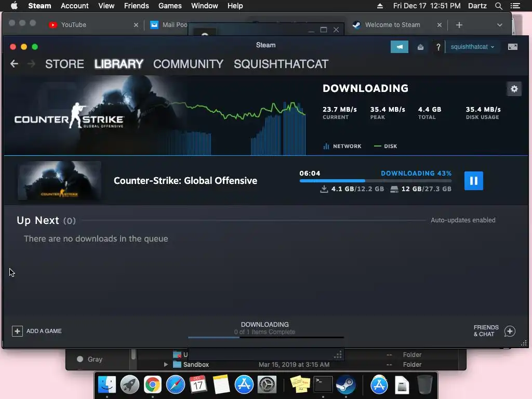Open the COMMUNITY section
532x399 pixels.
click(188, 64)
